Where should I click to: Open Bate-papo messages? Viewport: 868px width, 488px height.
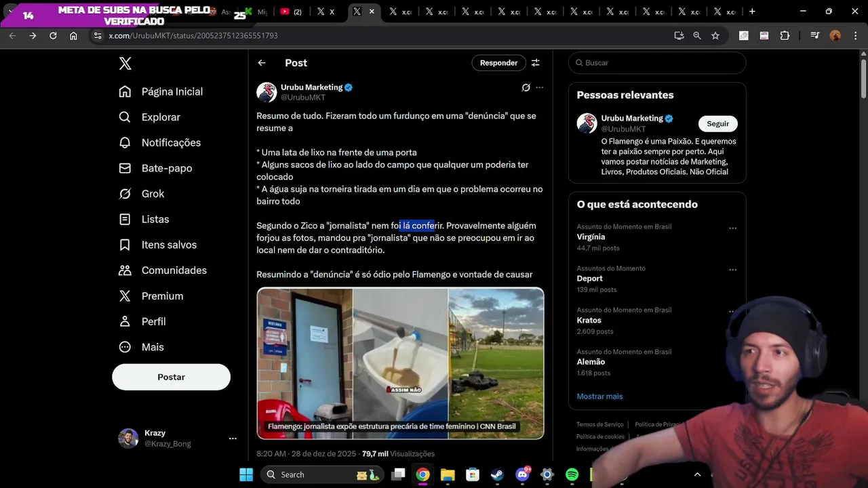click(x=155, y=168)
